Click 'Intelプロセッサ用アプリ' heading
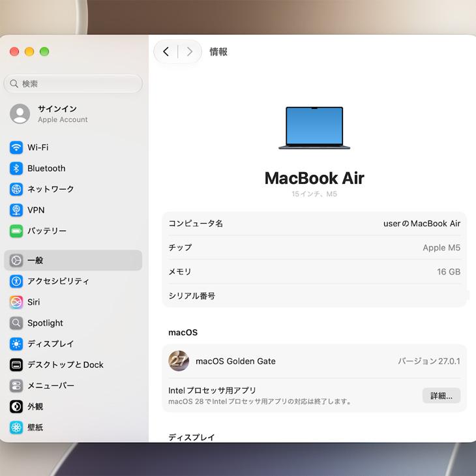The image size is (476, 476). pyautogui.click(x=212, y=391)
